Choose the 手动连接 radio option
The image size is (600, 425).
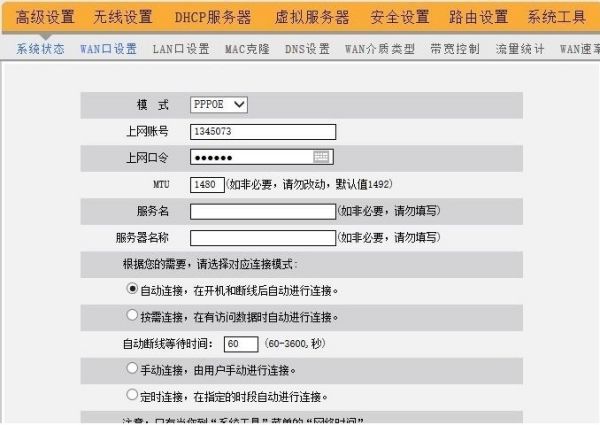pos(132,369)
